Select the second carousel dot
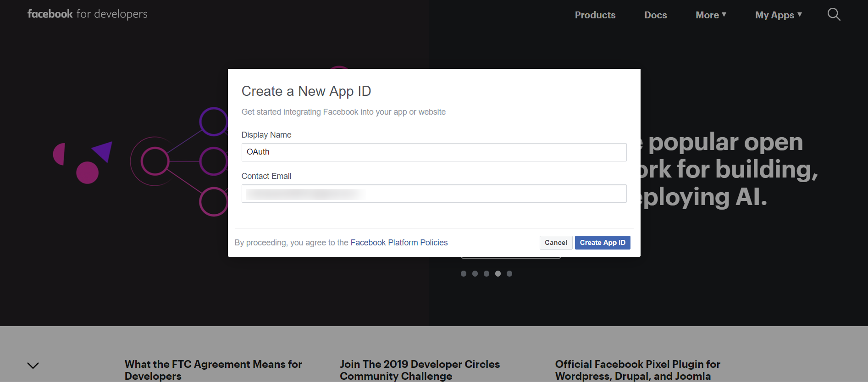This screenshot has height=383, width=868. 475,274
